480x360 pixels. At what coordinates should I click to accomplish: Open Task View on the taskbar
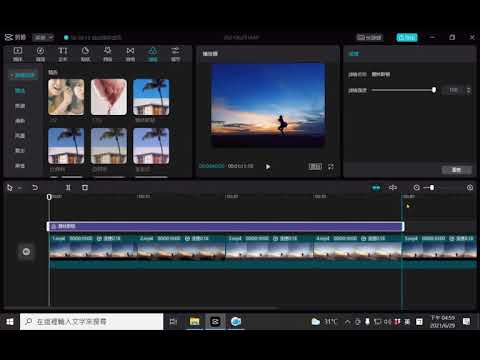point(173,322)
